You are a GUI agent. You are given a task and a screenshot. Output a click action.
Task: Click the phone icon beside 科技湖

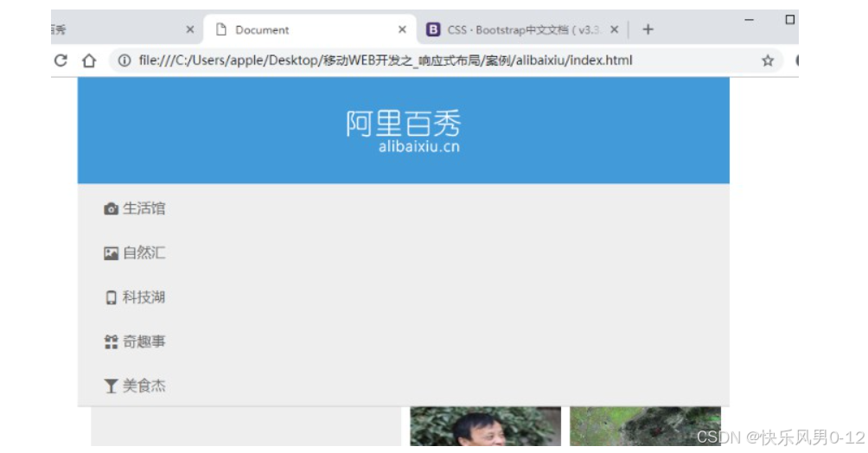coord(111,298)
